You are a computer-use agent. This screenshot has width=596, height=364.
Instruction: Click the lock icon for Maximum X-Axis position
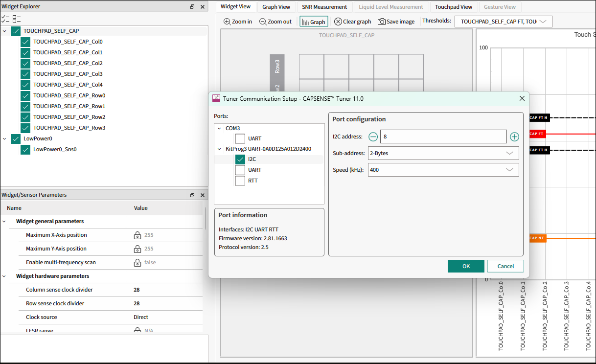coord(138,235)
